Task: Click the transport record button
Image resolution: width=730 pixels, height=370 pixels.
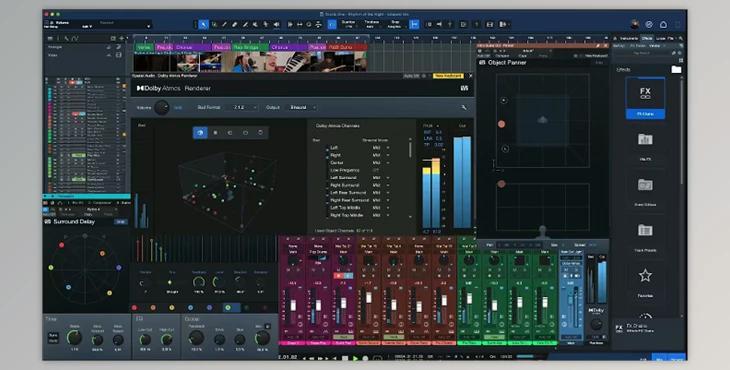Action: pyautogui.click(x=365, y=358)
